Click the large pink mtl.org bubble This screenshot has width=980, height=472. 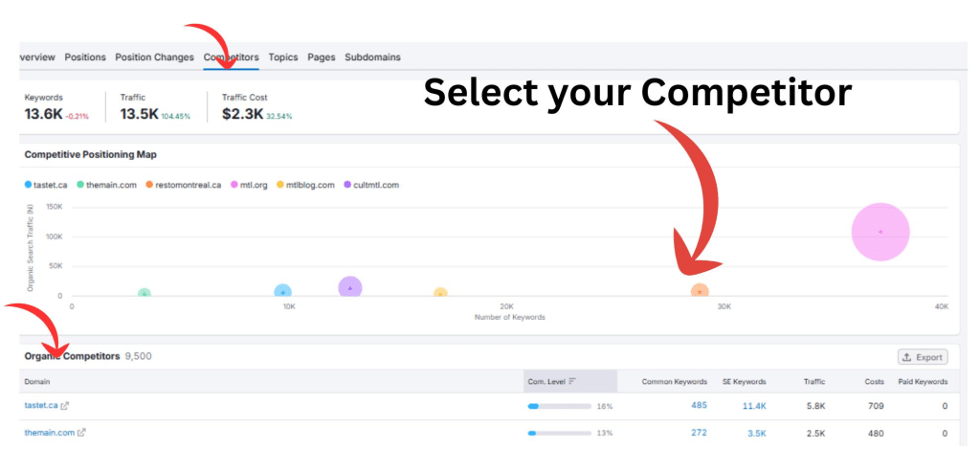coord(880,232)
